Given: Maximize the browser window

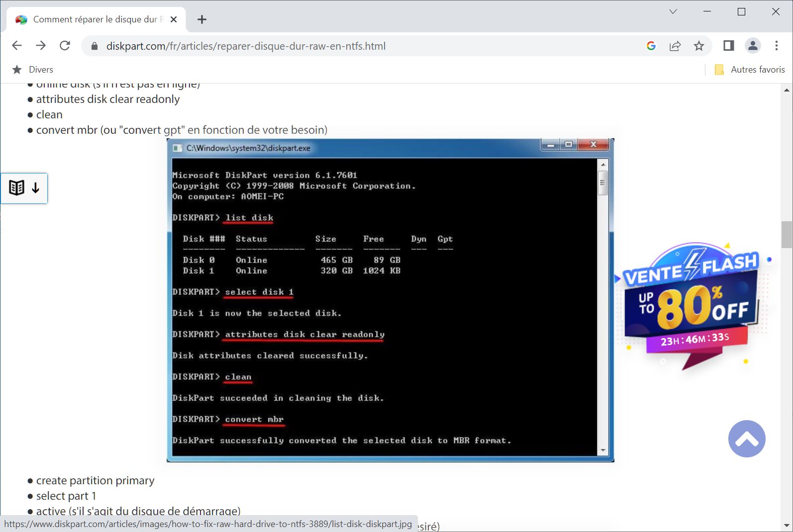Looking at the screenshot, I should (741, 11).
